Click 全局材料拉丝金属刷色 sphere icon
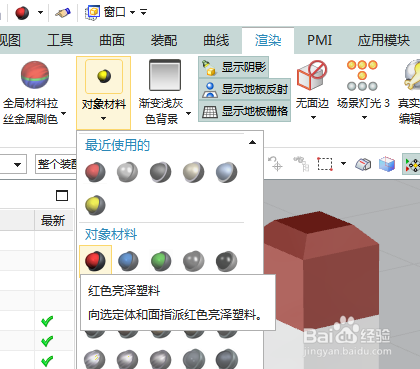 [35, 75]
